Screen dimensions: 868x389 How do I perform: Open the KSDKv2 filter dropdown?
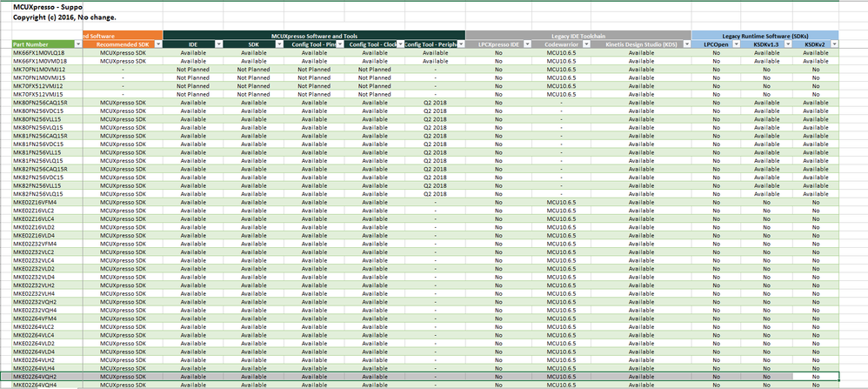pyautogui.click(x=834, y=44)
